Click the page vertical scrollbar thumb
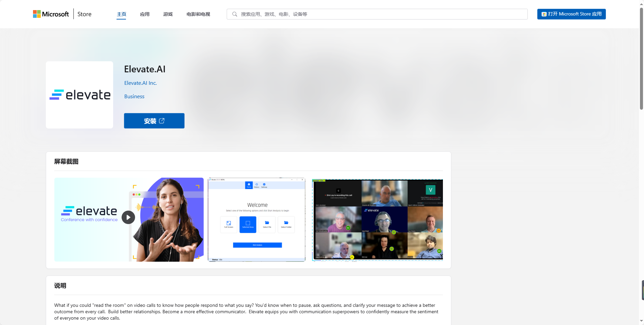Image resolution: width=644 pixels, height=325 pixels. pos(641,59)
